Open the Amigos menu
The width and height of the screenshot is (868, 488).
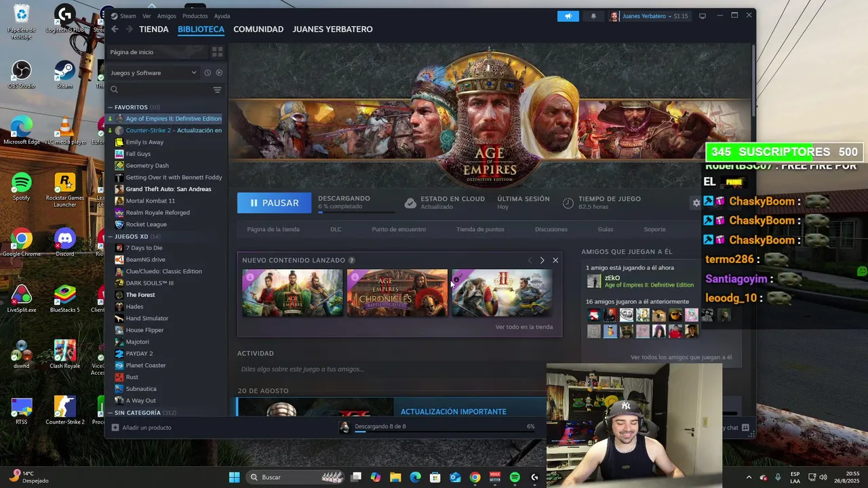[x=167, y=16]
